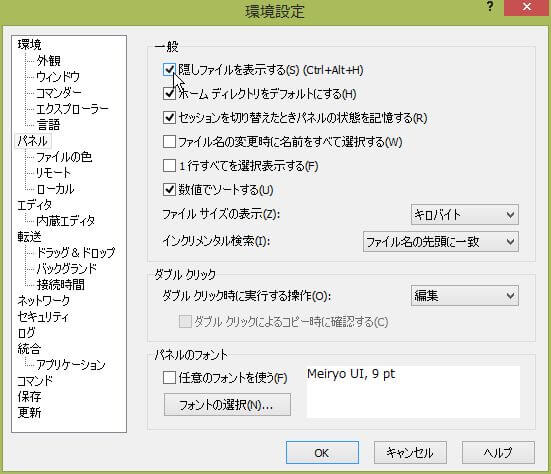Viewport: 551px width, 474px height.
Task: Select ネットワーク category in tree
Action: (44, 300)
